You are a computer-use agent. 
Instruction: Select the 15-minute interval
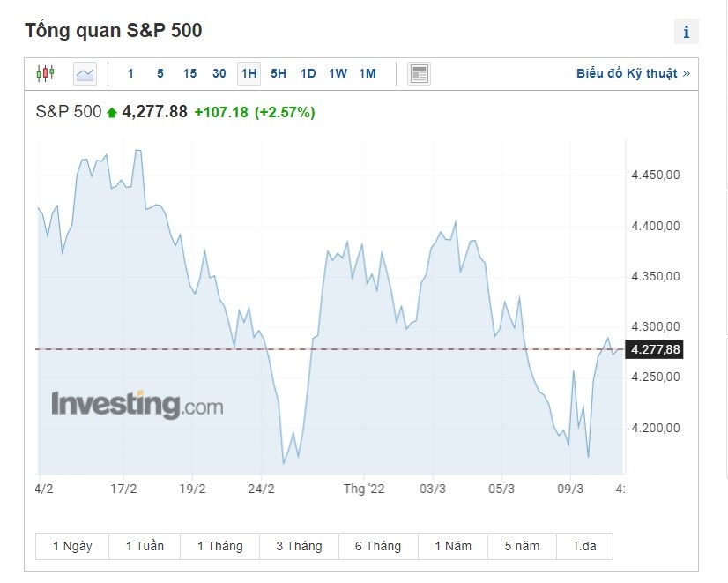point(189,73)
